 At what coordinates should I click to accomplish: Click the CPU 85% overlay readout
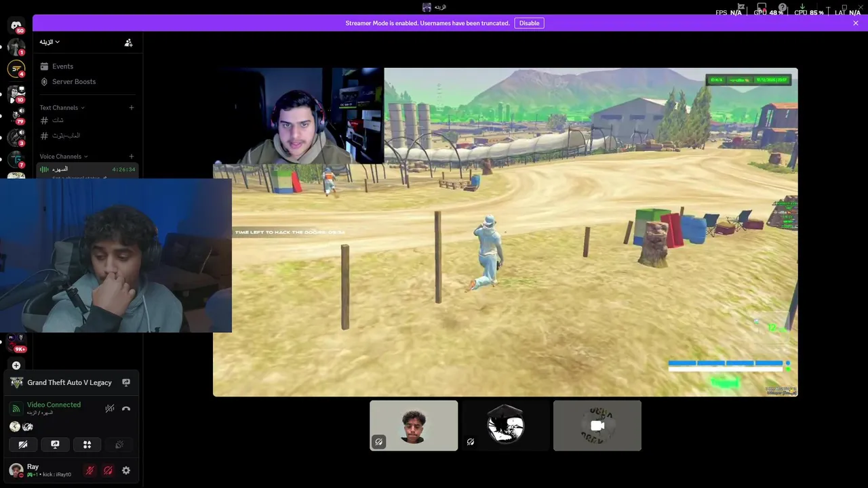[809, 13]
